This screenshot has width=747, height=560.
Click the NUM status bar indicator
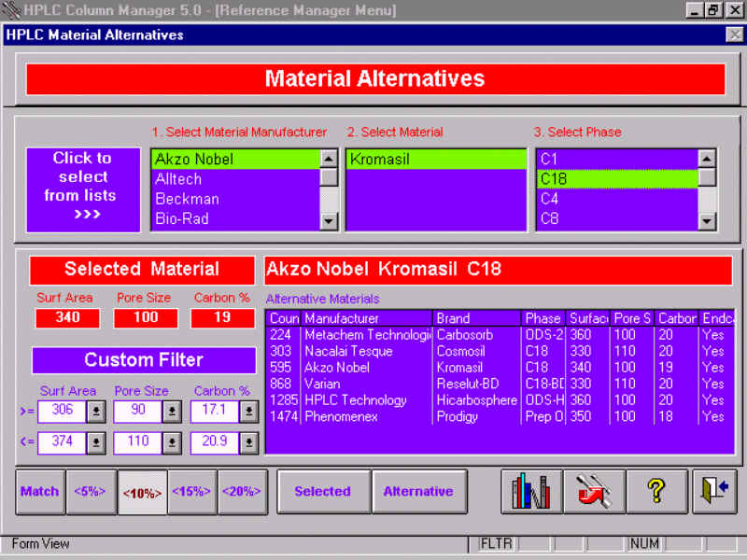pos(644,544)
